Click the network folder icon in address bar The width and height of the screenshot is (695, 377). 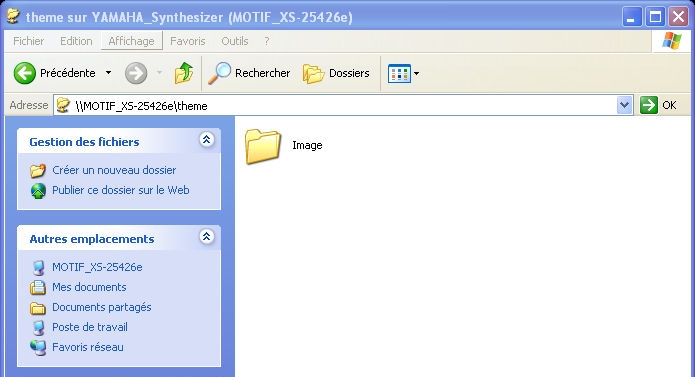click(x=63, y=105)
